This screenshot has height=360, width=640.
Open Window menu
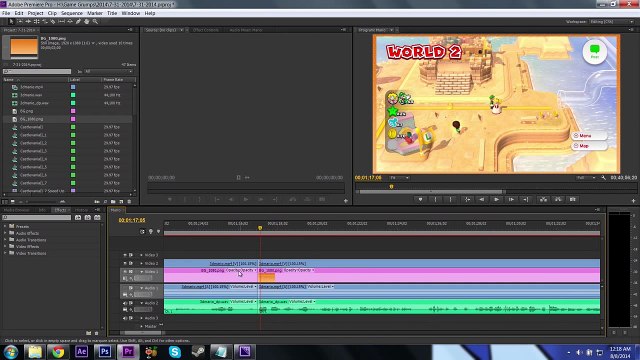[131, 13]
